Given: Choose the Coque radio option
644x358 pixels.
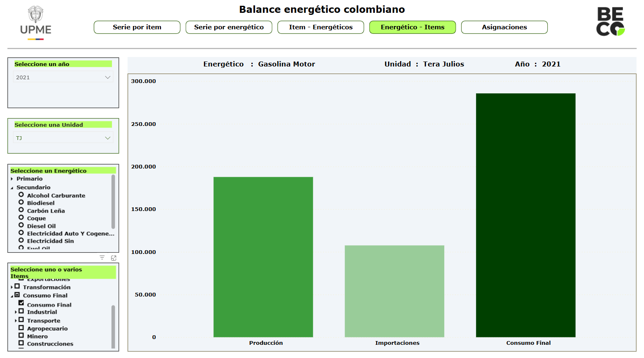Looking at the screenshot, I should [x=21, y=218].
